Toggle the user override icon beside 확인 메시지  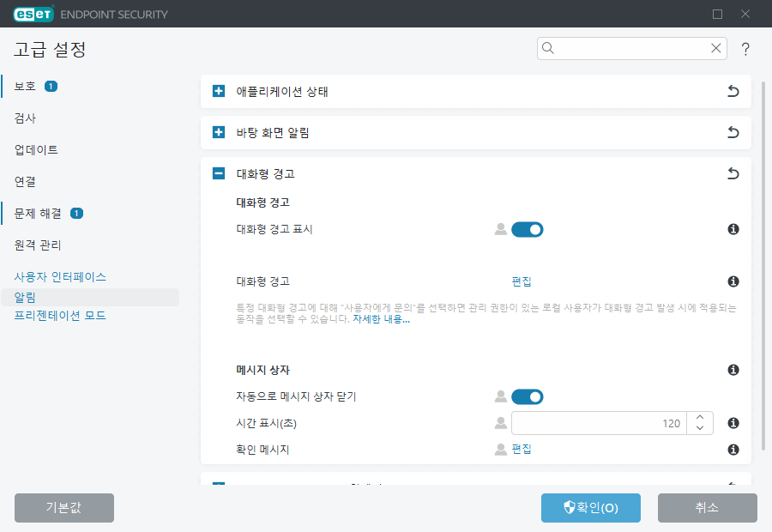(501, 449)
